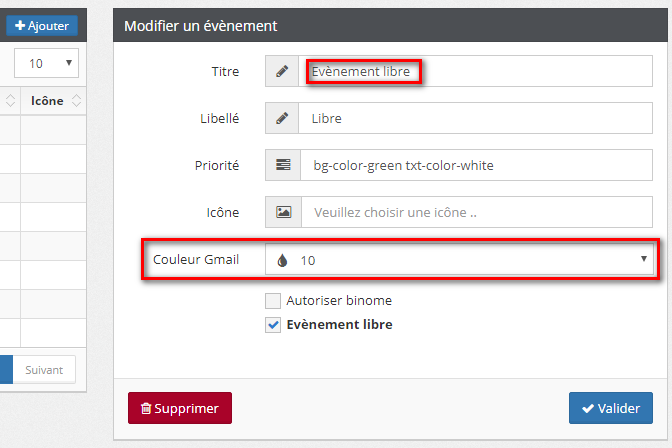Click the Icône chooser input field
This screenshot has height=448, width=672.
[x=476, y=212]
